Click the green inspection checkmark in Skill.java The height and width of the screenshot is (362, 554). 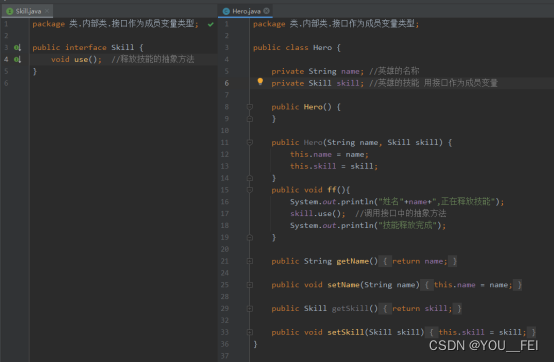click(211, 24)
